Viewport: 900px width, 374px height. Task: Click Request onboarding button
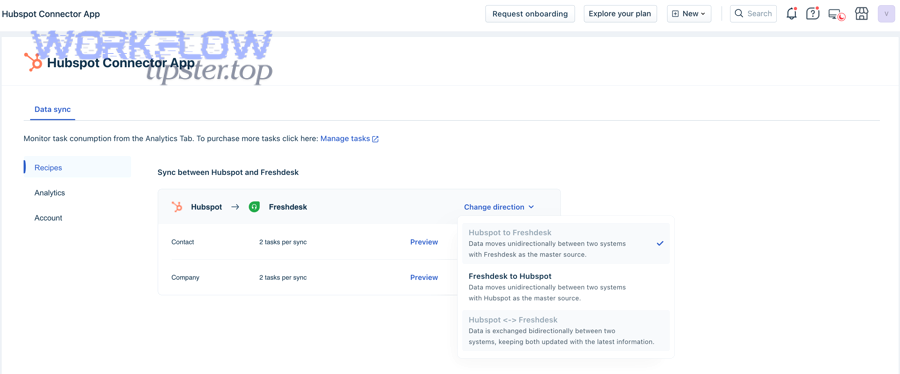click(530, 14)
